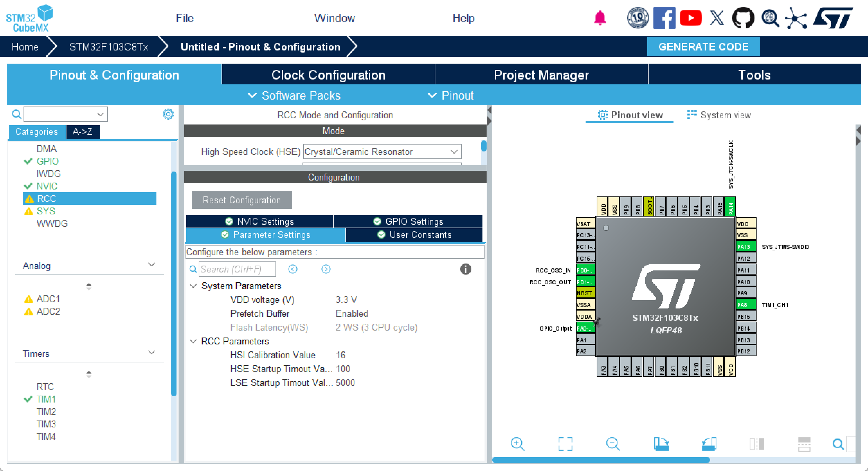Image resolution: width=868 pixels, height=471 pixels.
Task: Collapse the RCC Parameters group
Action: click(x=193, y=341)
